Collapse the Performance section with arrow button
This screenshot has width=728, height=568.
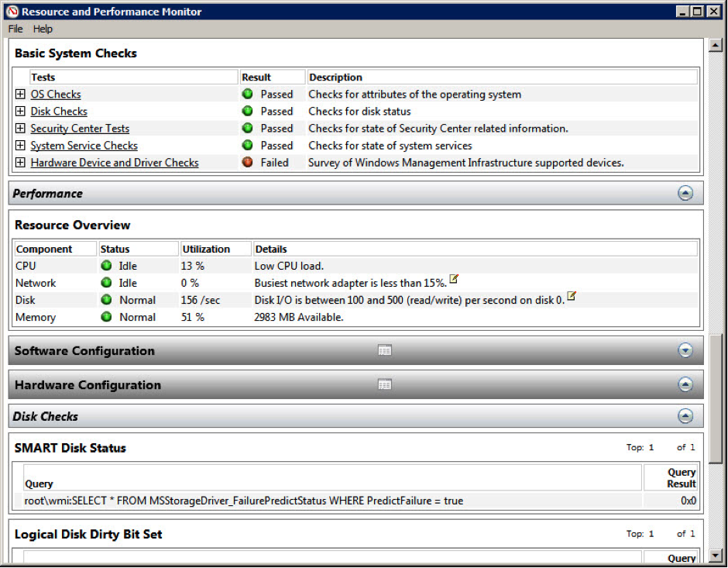point(685,194)
